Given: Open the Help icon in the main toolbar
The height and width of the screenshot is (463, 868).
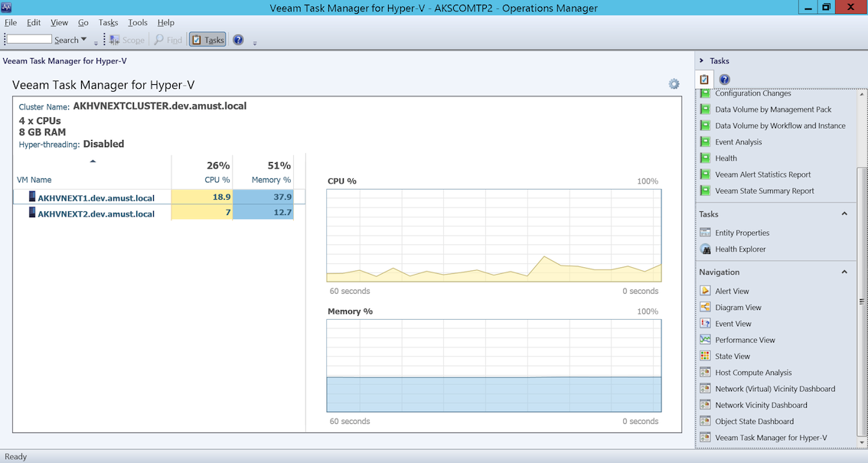Looking at the screenshot, I should (238, 40).
